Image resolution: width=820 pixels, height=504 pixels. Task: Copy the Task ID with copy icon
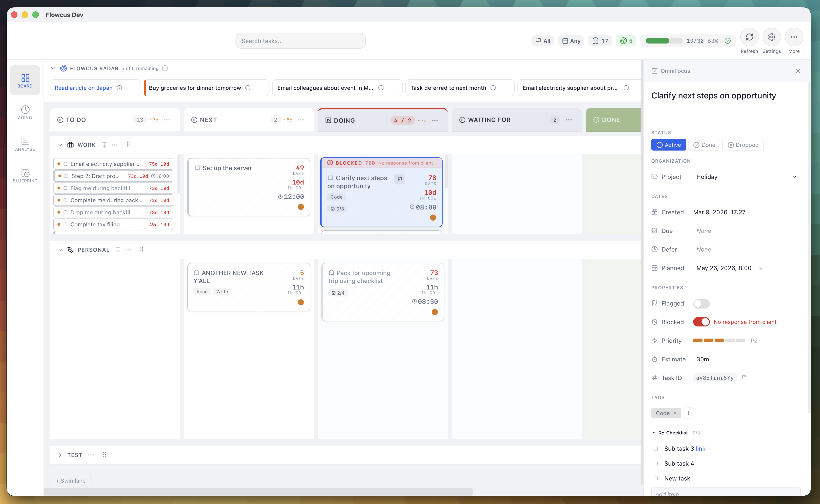745,378
